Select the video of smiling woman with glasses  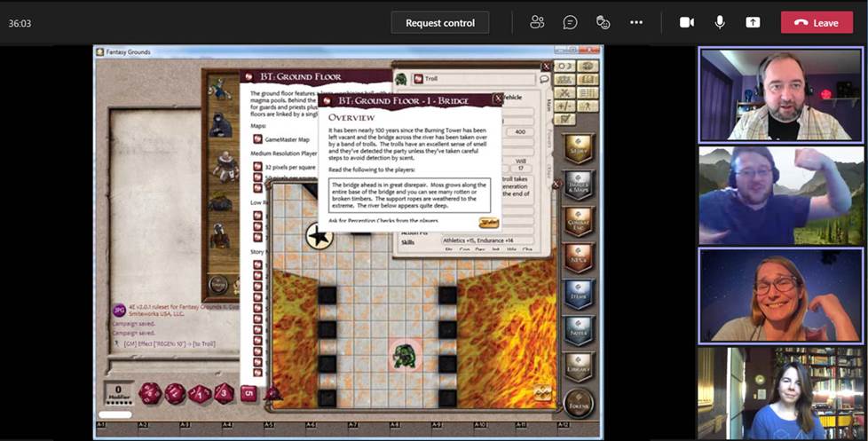pyautogui.click(x=781, y=295)
